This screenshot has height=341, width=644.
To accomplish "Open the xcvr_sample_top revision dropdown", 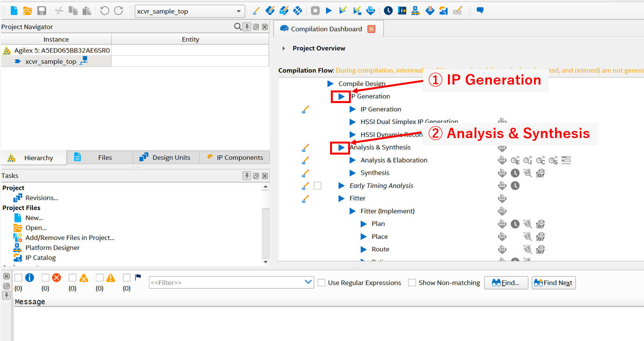I will pyautogui.click(x=238, y=11).
